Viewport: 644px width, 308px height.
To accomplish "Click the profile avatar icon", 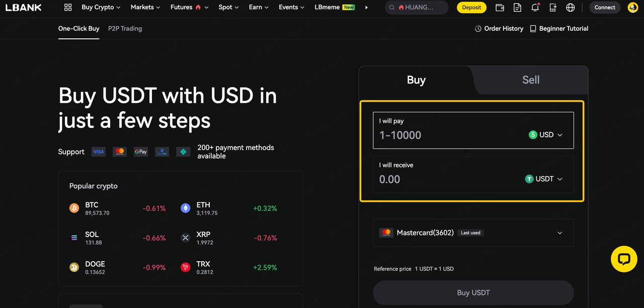I will (x=633, y=8).
